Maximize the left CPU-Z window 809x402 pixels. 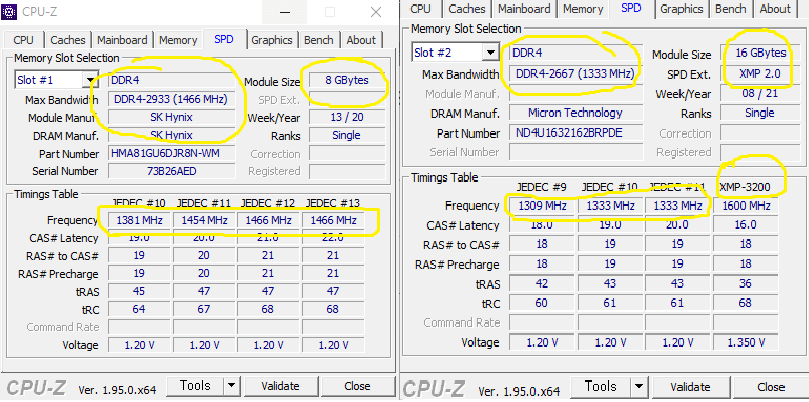[330, 12]
